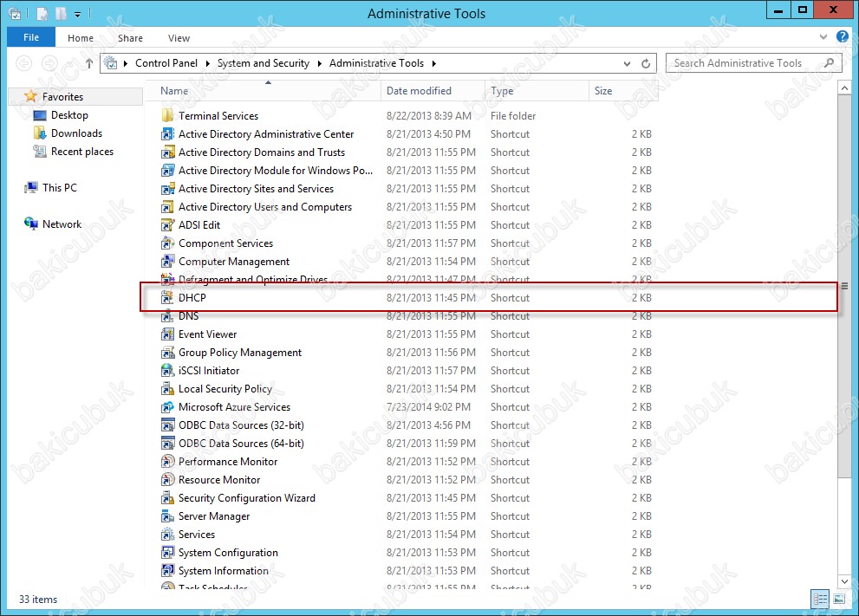Select the ODBC Data Sources (32-bit) icon
Viewport: 859px width, 616px height.
pyautogui.click(x=167, y=425)
